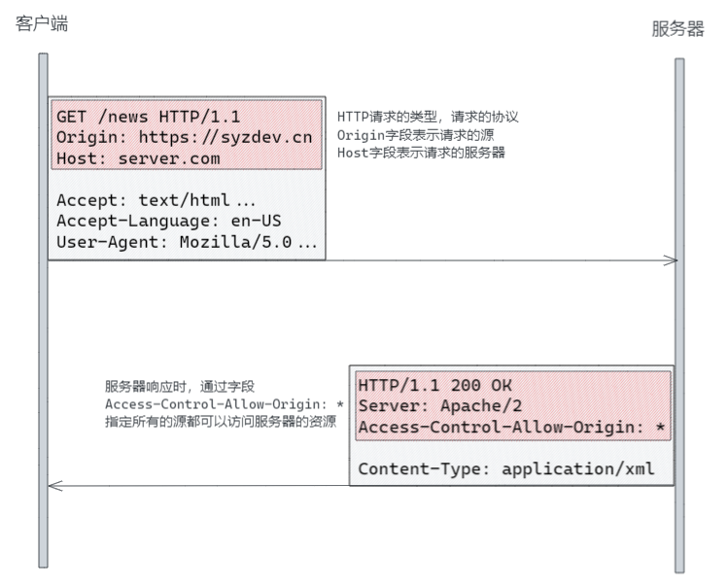Image resolution: width=728 pixels, height=588 pixels.
Task: Select the 'Origin: https://syzdev.cn' line
Action: pos(185,137)
